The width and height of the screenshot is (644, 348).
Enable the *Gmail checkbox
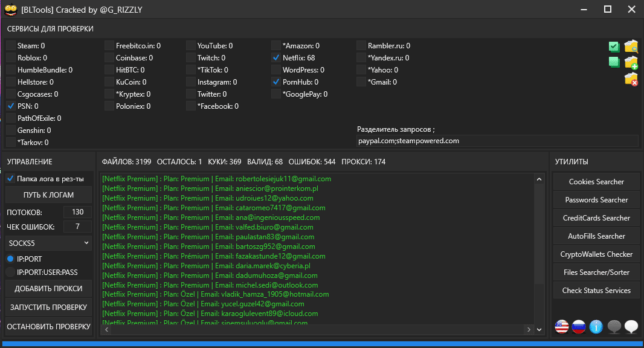(x=361, y=82)
